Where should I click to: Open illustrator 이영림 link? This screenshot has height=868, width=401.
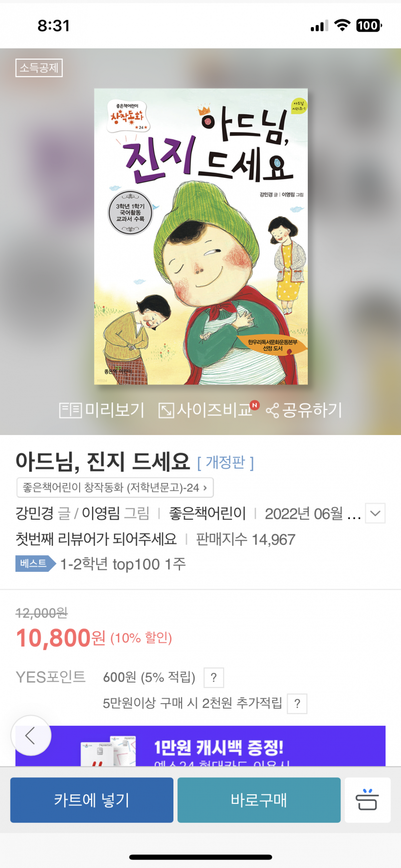pyautogui.click(x=101, y=513)
